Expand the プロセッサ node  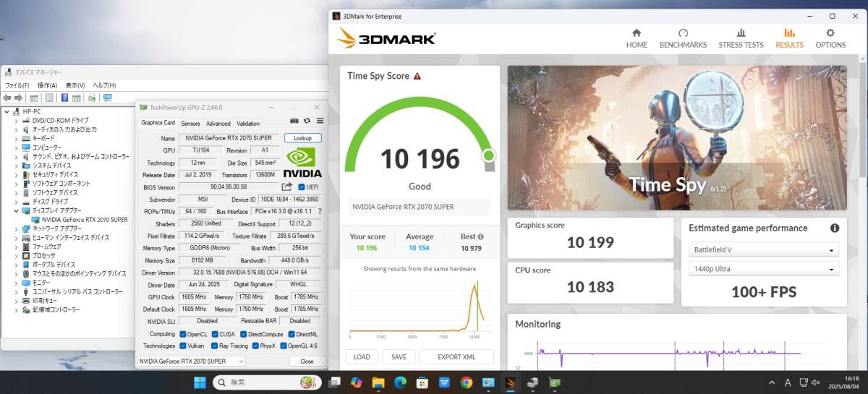17,255
